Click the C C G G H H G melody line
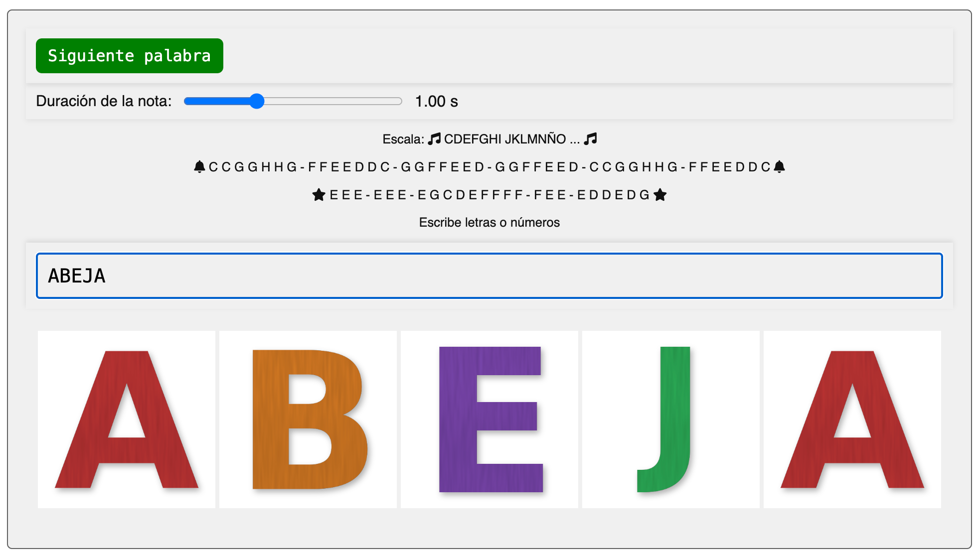The width and height of the screenshot is (980, 557). (490, 167)
